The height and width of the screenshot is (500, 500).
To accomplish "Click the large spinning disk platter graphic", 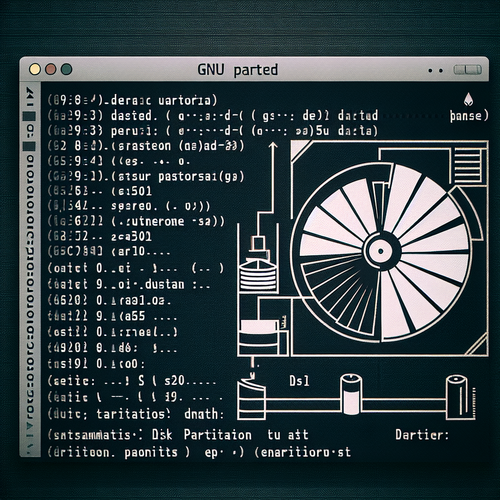I will [x=381, y=252].
